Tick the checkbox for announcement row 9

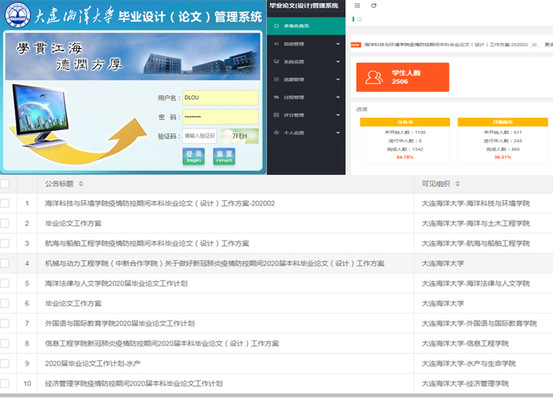tap(5, 363)
